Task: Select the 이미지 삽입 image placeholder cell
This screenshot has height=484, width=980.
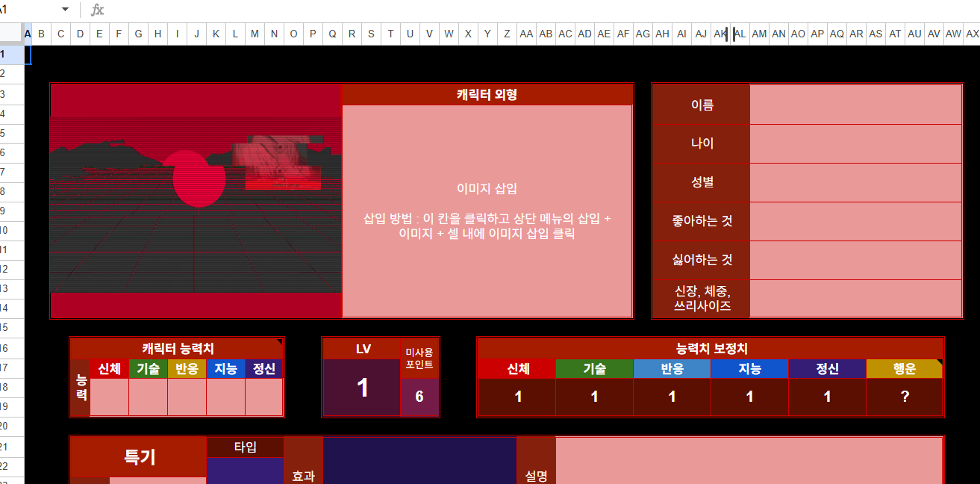Action: pos(487,211)
